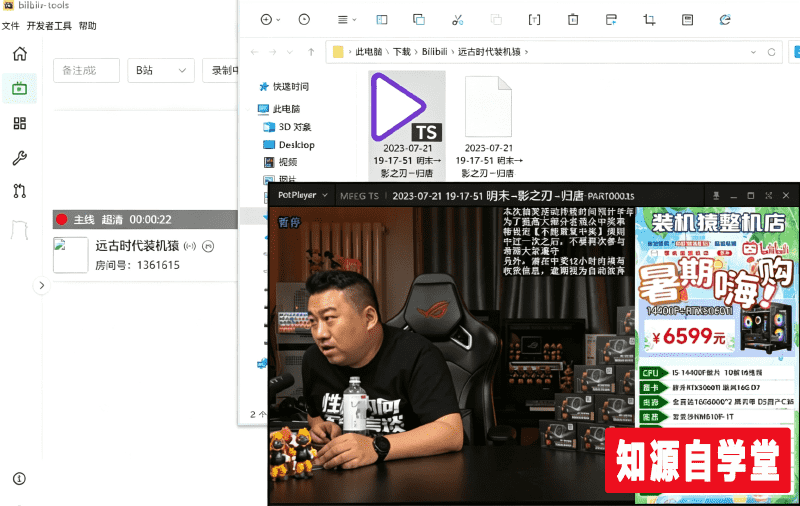Open the git branch icon in sidebar
800x506 pixels.
pyautogui.click(x=19, y=191)
